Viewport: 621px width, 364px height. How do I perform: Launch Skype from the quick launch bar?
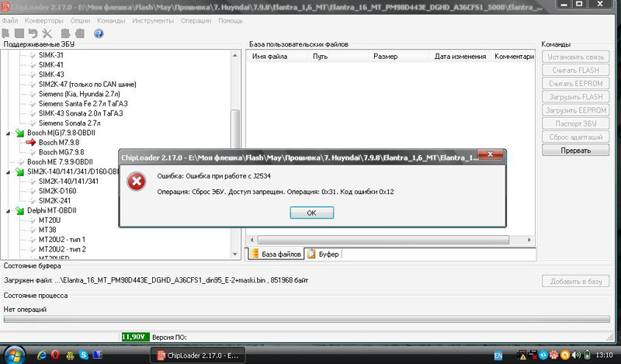coord(83,355)
